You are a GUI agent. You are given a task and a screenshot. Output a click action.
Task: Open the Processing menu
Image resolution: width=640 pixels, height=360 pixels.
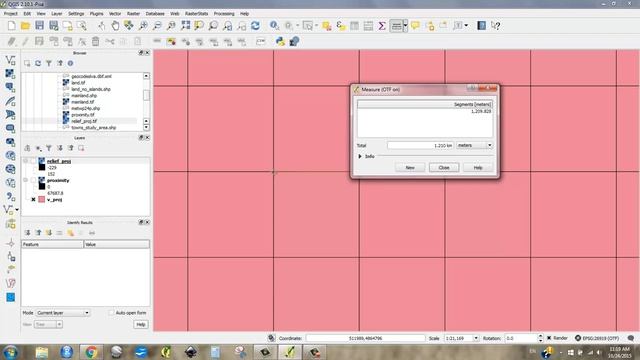pos(224,13)
